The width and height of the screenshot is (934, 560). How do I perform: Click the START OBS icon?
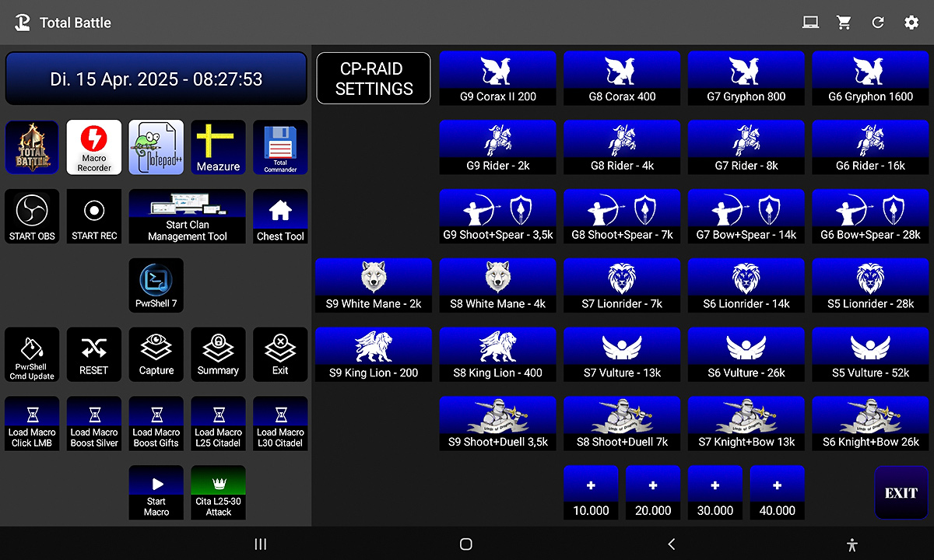(32, 217)
